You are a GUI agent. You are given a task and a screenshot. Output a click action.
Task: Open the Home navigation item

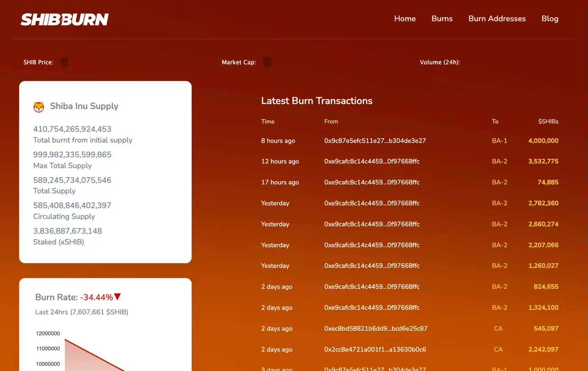coord(404,19)
